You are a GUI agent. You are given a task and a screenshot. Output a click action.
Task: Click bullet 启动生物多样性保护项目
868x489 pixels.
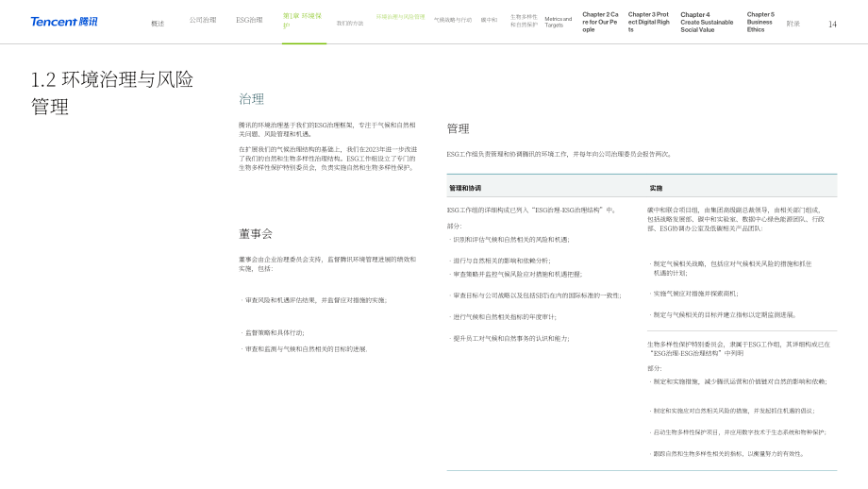(738, 432)
